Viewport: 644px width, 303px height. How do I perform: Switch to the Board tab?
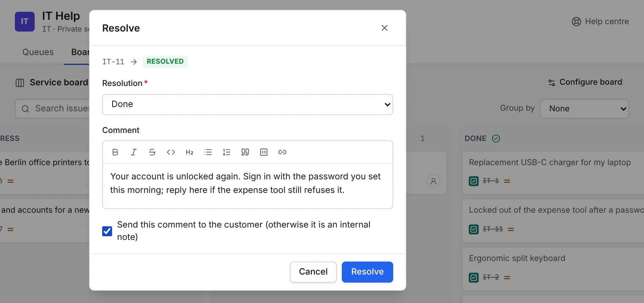pyautogui.click(x=80, y=52)
